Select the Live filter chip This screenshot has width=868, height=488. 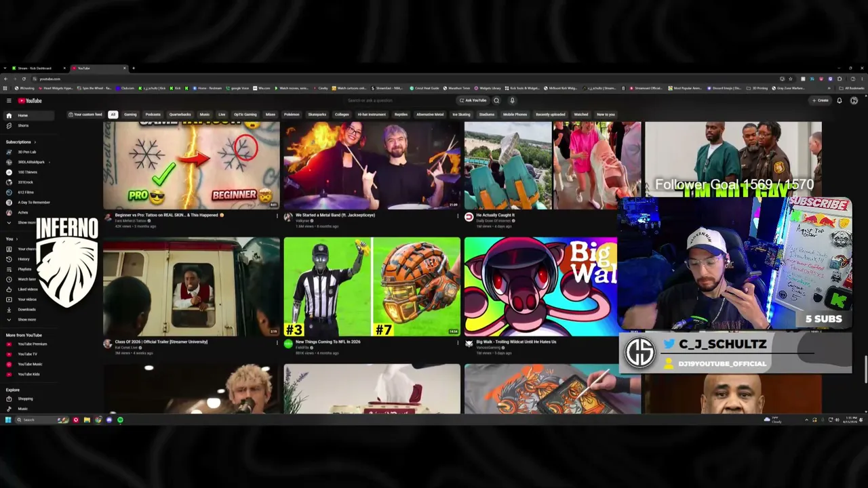[x=222, y=115]
